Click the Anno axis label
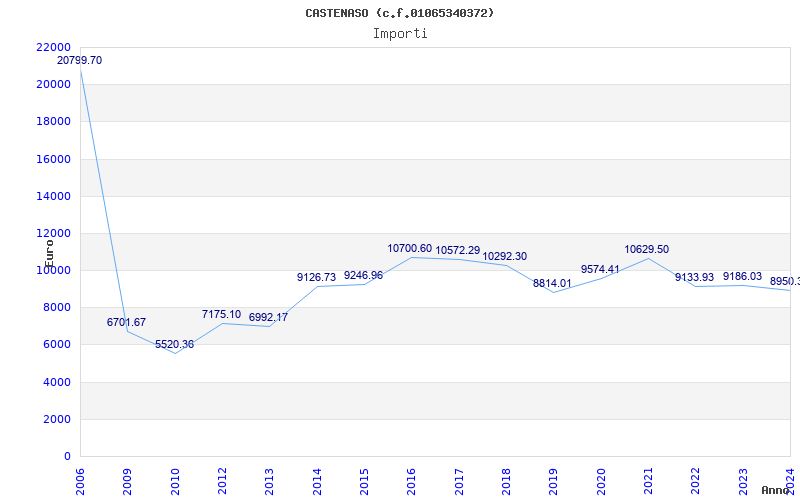 tap(776, 490)
